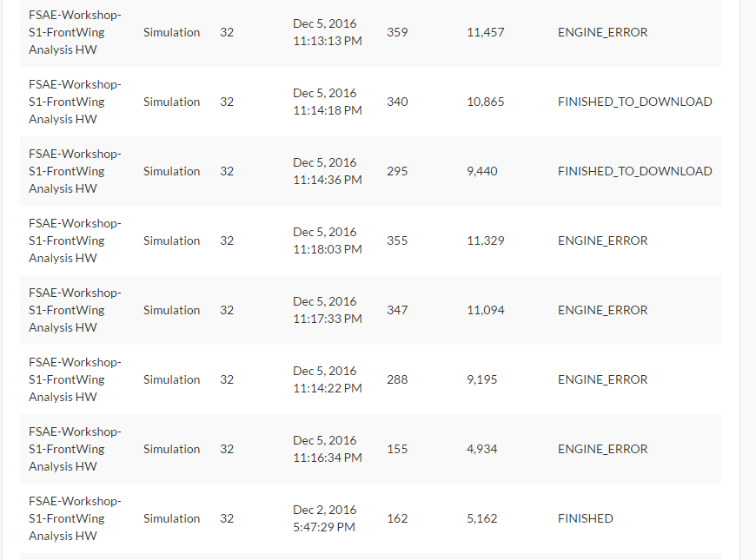Click the FINISHED status of the Dec 2 run
Viewport: 756px width, 560px height.
click(585, 518)
